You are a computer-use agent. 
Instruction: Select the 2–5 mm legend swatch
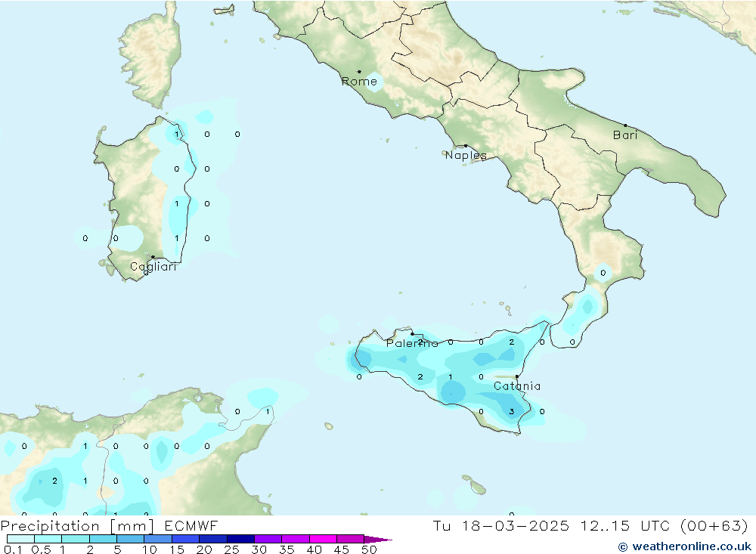tap(103, 539)
